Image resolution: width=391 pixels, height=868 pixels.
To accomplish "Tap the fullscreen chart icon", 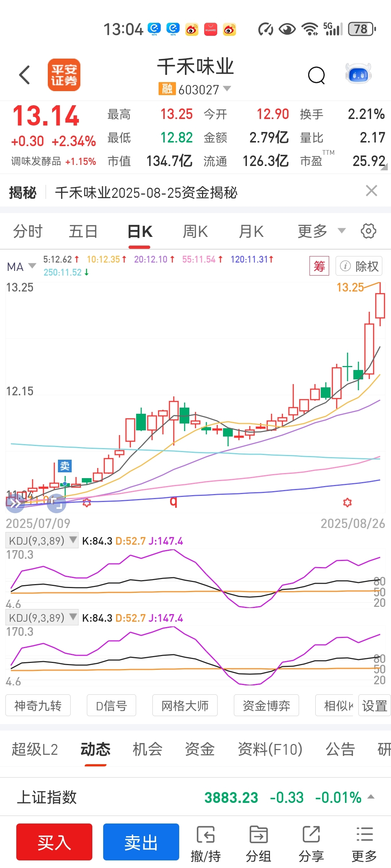I will [x=56, y=503].
